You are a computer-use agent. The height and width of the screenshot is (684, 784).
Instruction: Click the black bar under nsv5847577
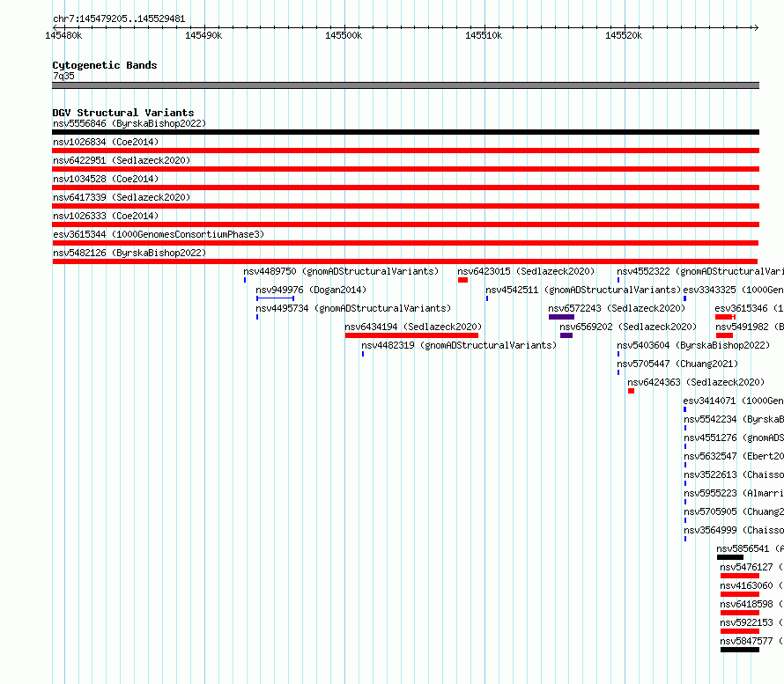740,650
